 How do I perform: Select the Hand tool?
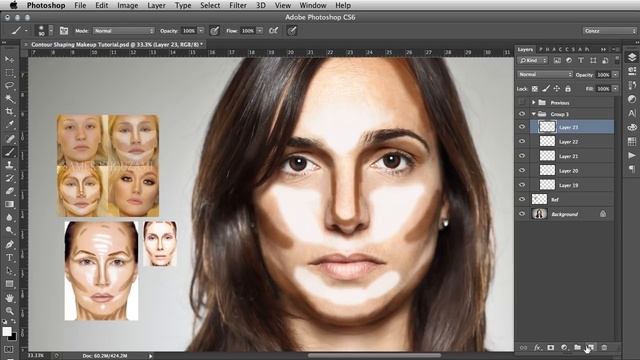(9, 298)
